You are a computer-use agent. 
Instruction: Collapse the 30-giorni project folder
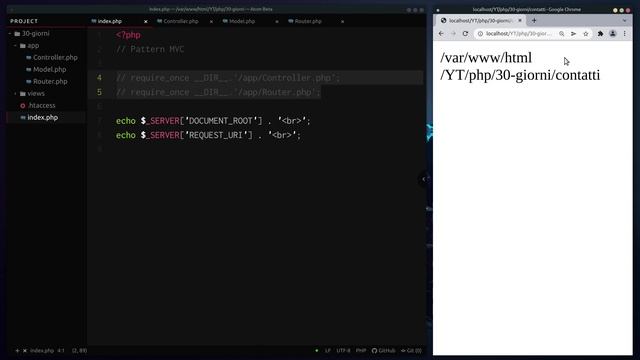click(x=10, y=33)
